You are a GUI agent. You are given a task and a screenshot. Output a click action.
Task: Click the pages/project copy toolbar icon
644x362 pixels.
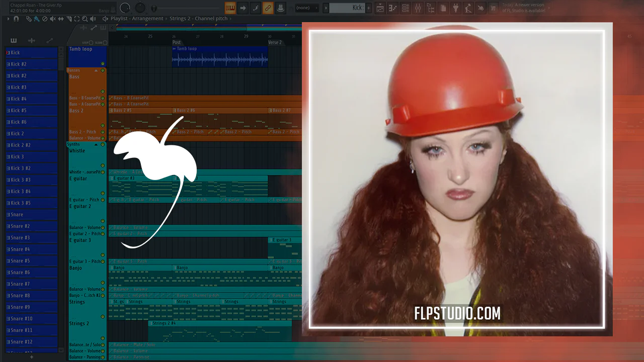point(443,8)
